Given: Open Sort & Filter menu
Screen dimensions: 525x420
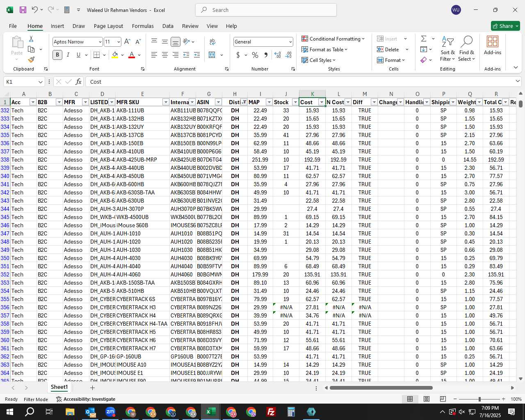Looking at the screenshot, I should [x=447, y=49].
